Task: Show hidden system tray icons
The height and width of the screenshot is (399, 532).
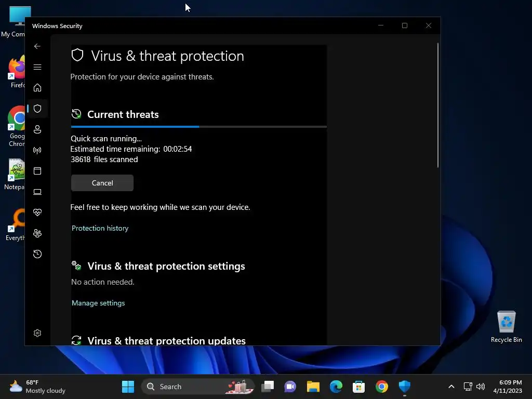Action: coord(451,387)
